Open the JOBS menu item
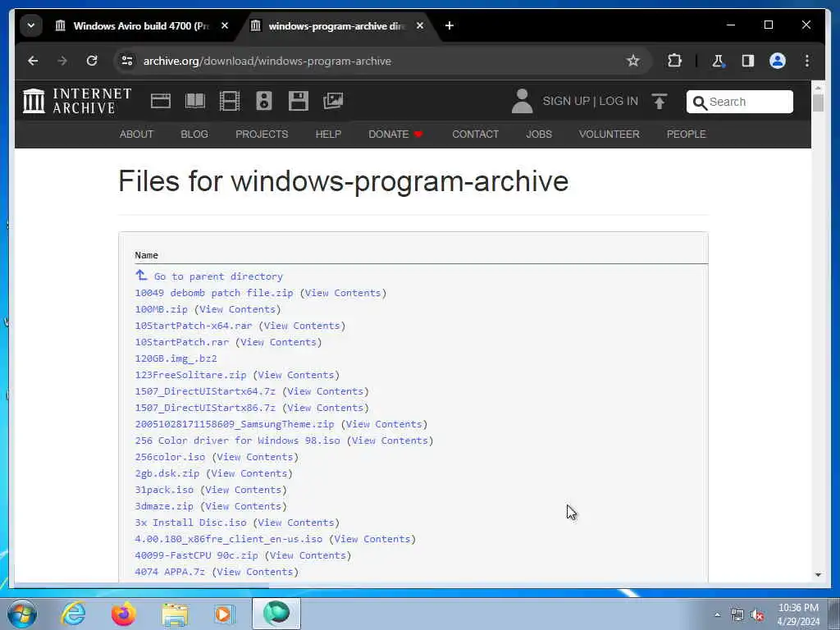Viewport: 840px width, 630px height. click(539, 134)
